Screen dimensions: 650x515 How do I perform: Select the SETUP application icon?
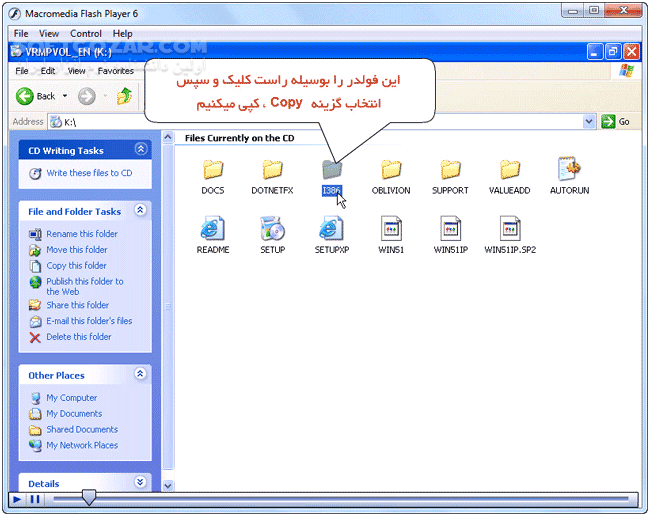[x=272, y=228]
